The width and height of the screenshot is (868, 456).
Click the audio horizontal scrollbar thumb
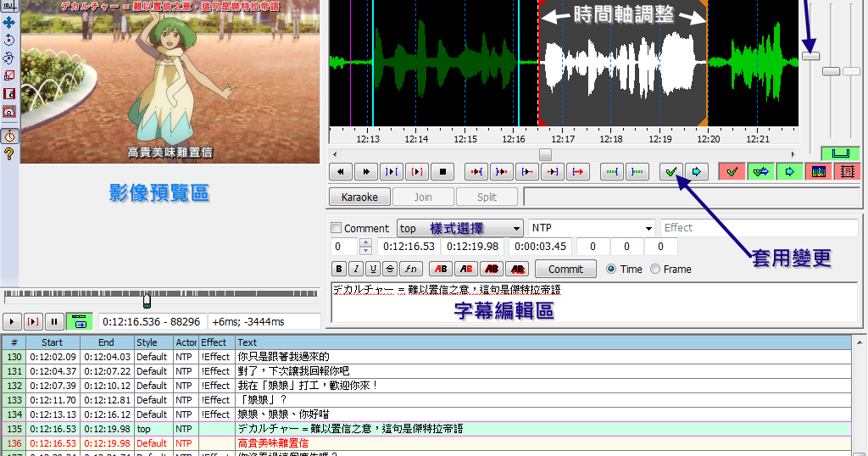tap(545, 154)
